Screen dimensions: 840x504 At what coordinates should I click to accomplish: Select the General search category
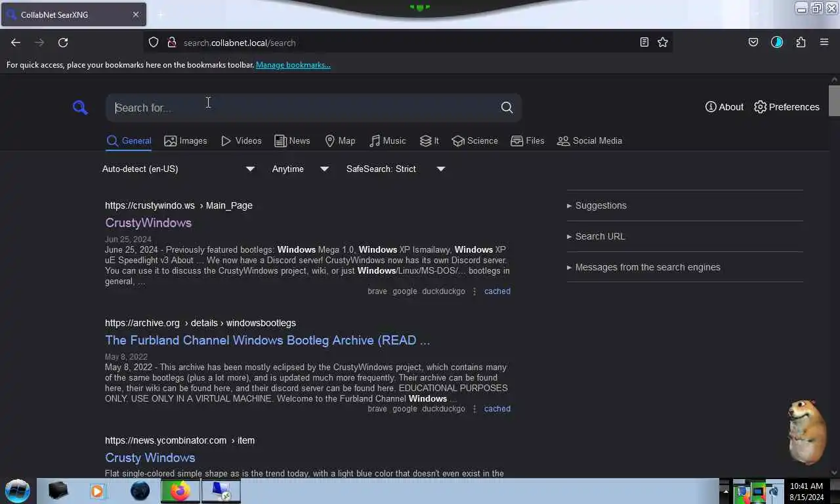point(129,141)
